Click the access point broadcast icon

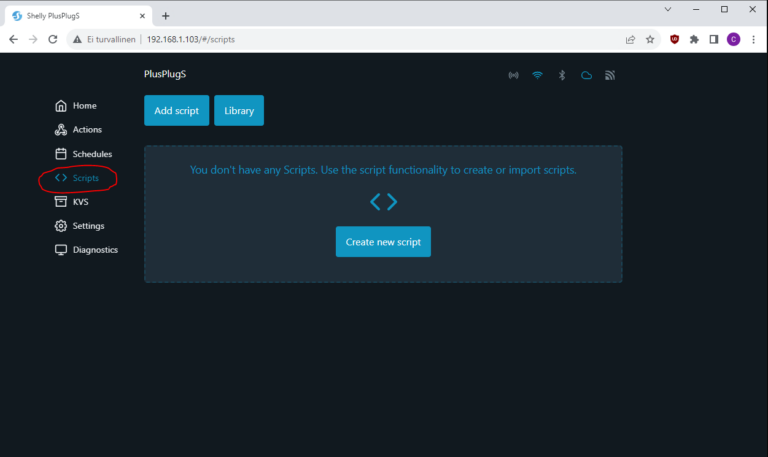(x=513, y=75)
